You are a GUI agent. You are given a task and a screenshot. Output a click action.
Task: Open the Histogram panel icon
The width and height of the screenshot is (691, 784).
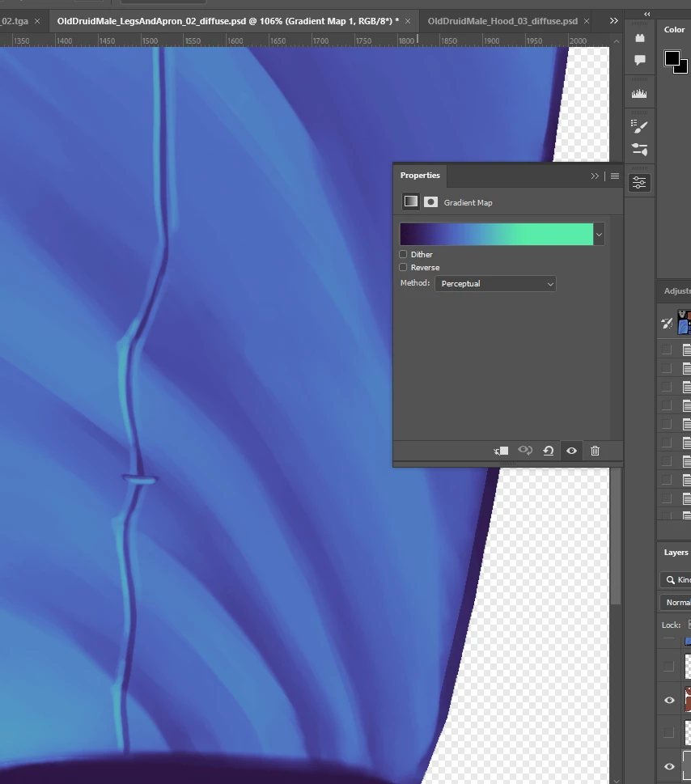tap(639, 94)
